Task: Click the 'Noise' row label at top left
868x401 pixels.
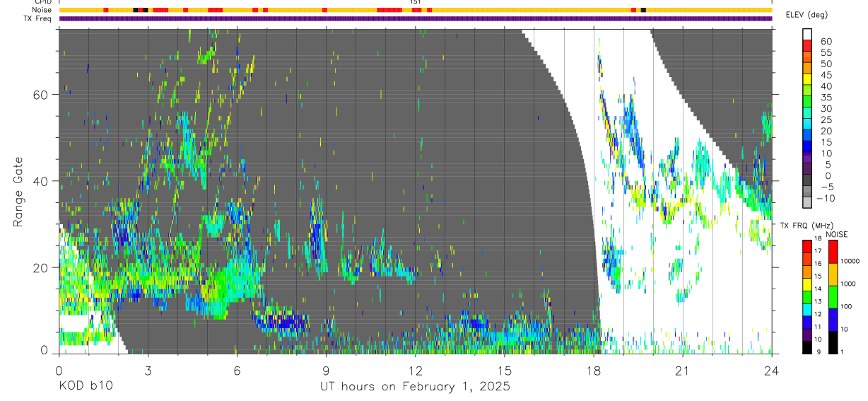Action: (x=42, y=10)
